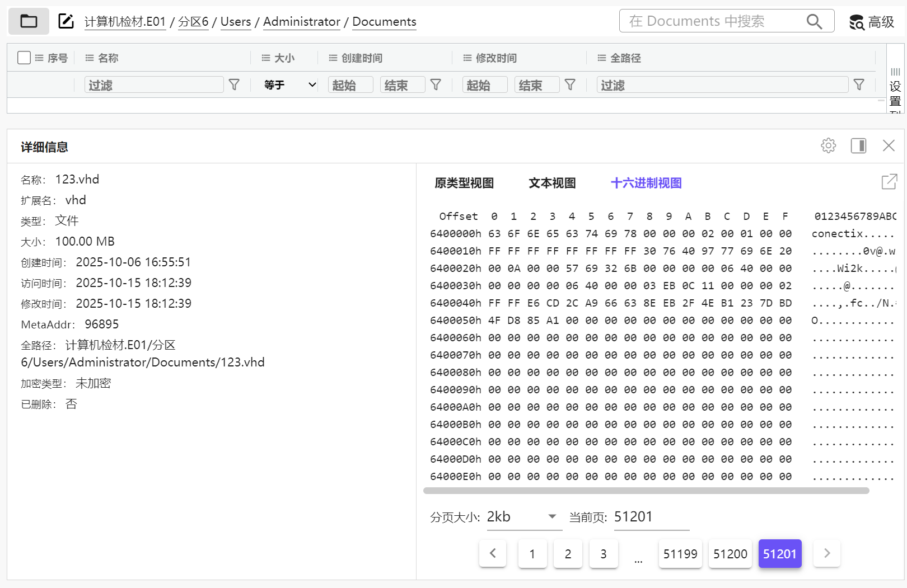Screen dimensions: 907x588
Task: Click the Administrator breadcrumb link
Action: point(301,22)
